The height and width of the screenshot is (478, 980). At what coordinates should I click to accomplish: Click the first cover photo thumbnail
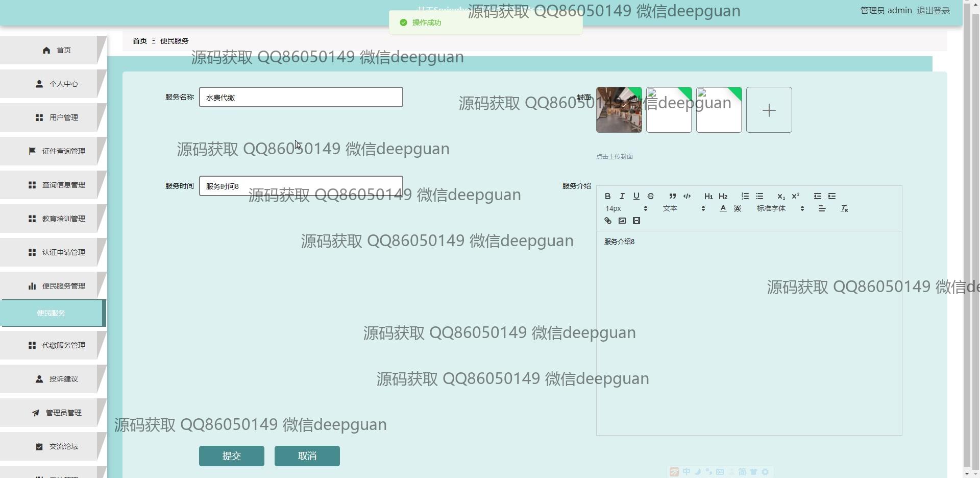tap(619, 110)
